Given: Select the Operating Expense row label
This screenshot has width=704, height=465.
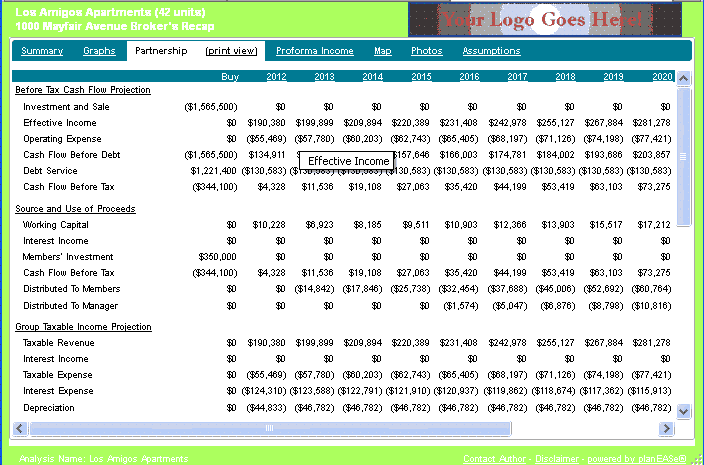Looking at the screenshot, I should coord(62,139).
